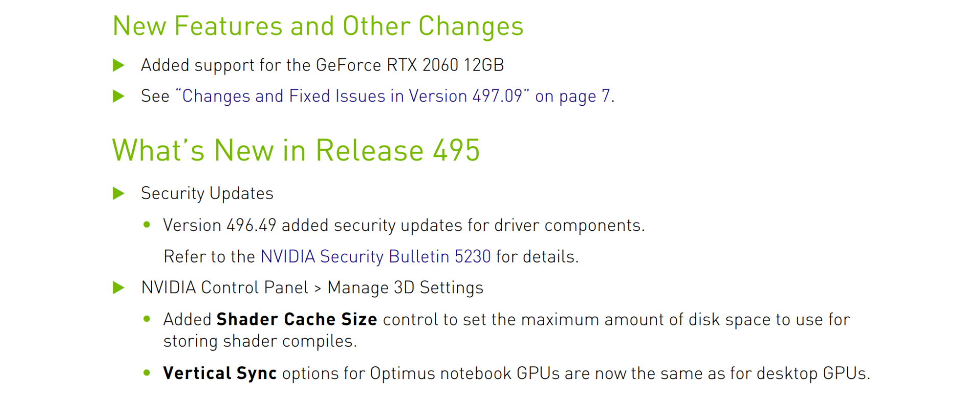Click the triangle bullet beside Security Updates

click(x=118, y=194)
